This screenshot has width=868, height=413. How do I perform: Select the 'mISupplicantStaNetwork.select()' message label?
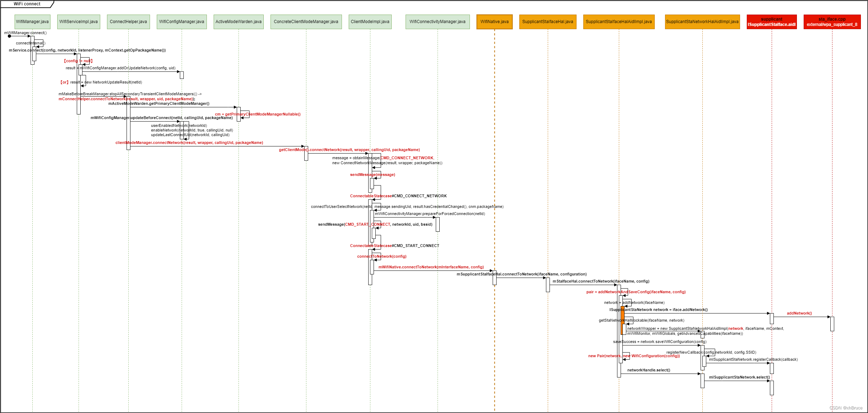point(740,377)
